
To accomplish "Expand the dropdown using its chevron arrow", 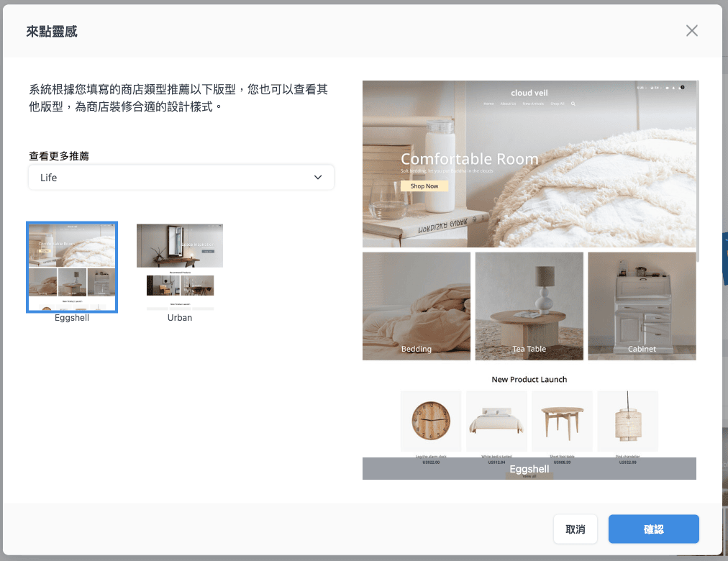I will click(x=318, y=178).
